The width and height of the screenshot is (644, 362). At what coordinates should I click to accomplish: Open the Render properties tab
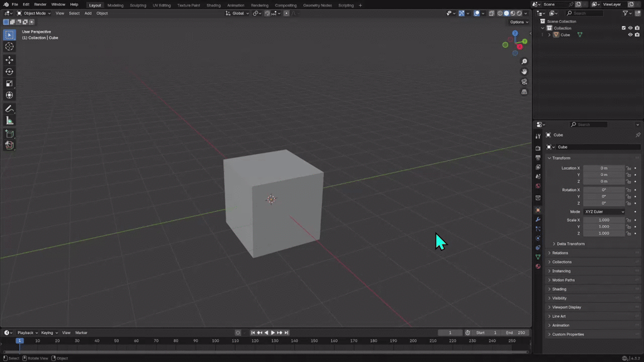pyautogui.click(x=538, y=148)
